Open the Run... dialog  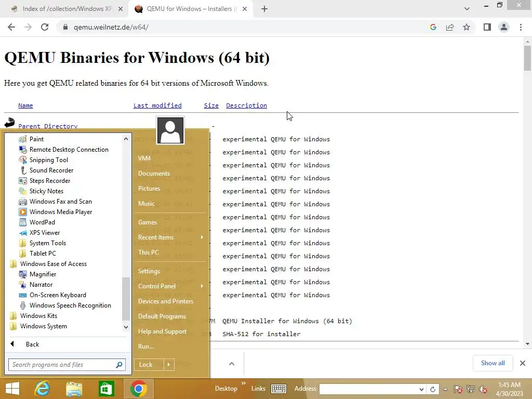click(146, 347)
